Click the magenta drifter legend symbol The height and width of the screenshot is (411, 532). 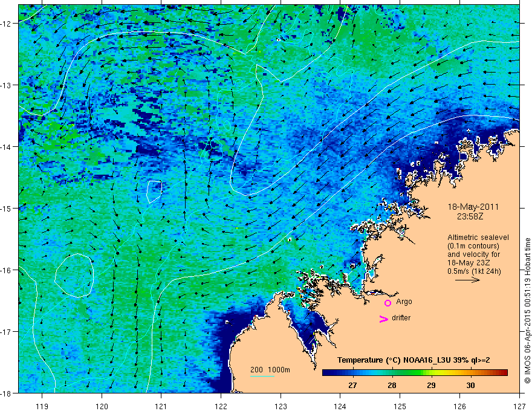(383, 319)
